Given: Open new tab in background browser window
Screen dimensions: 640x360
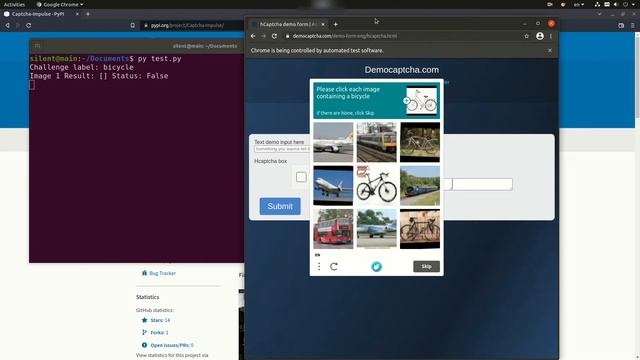Looking at the screenshot, I should [x=88, y=14].
